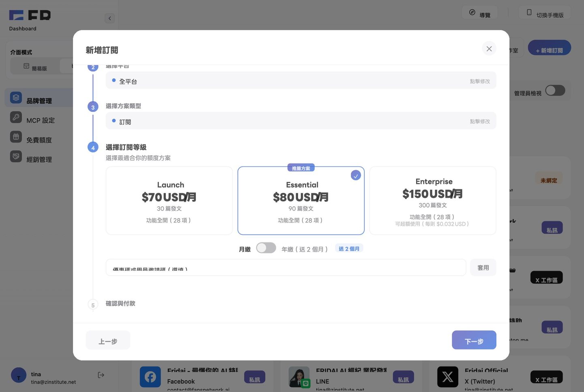Close the 新增訂閱 dialog
This screenshot has width=584, height=392.
click(x=489, y=49)
